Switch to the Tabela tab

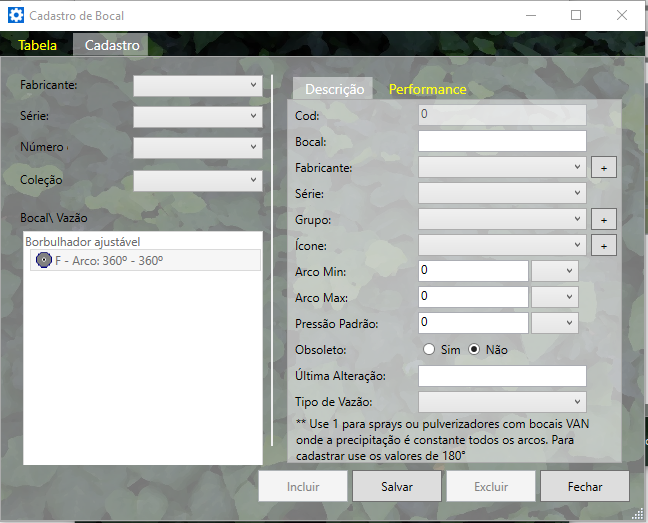37,45
